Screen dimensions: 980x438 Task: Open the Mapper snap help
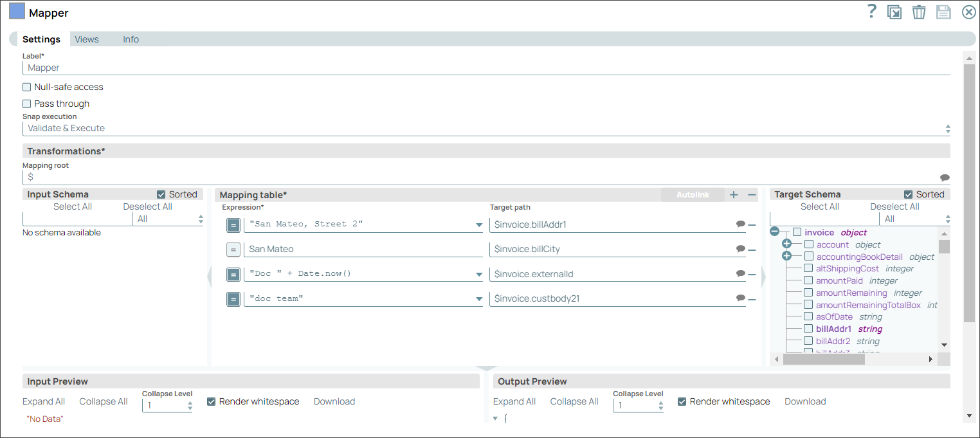871,12
